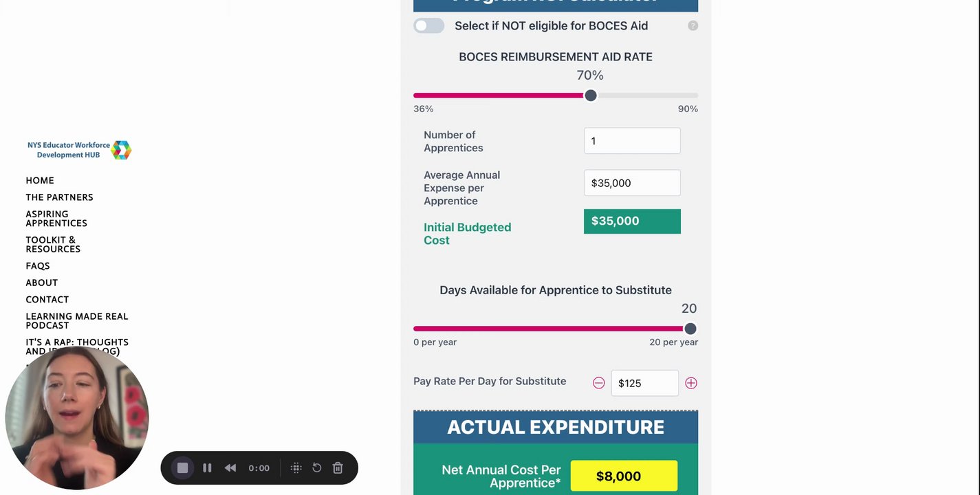Go to Aspiring Apprentices page
Image resolution: width=980 pixels, height=495 pixels.
tap(56, 219)
